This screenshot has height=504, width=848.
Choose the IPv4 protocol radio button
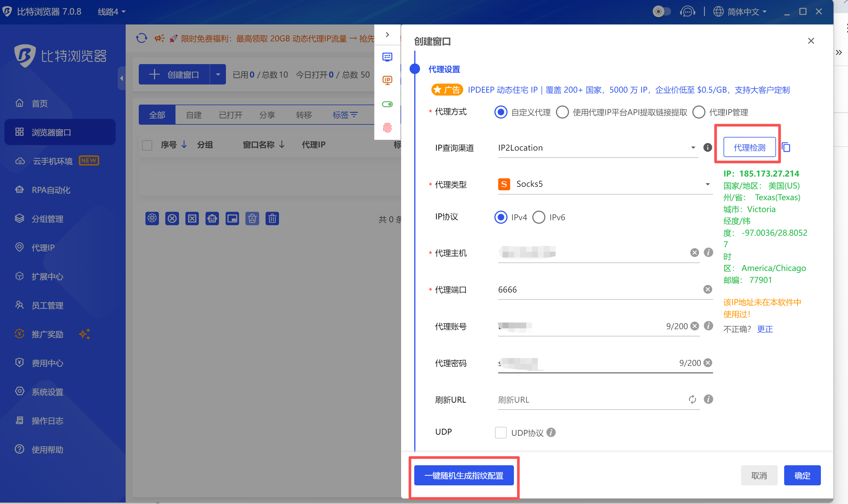[501, 217]
